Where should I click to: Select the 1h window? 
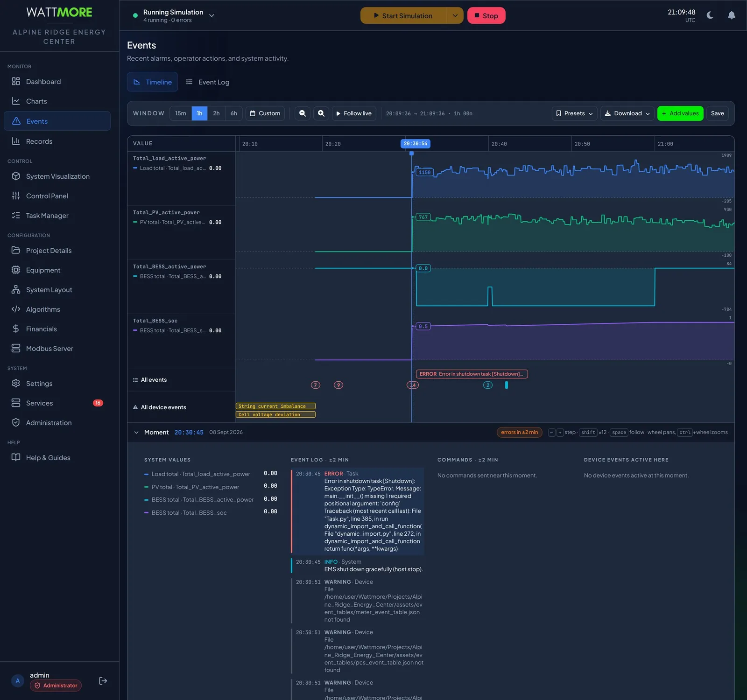pyautogui.click(x=199, y=113)
